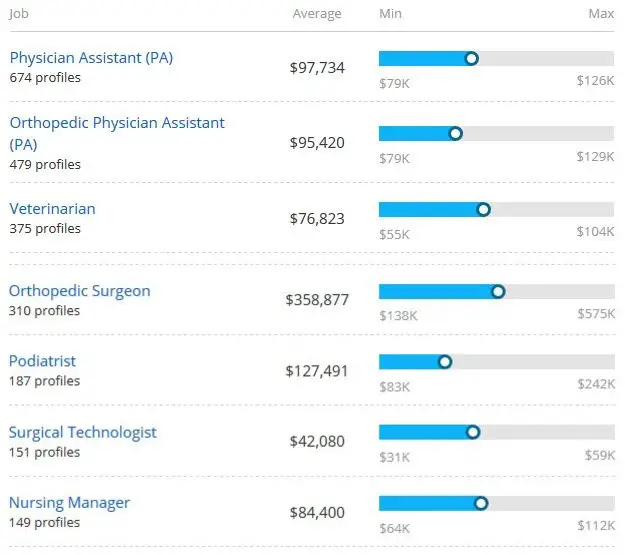Click the Max column header
This screenshot has width=625, height=555.
click(x=601, y=14)
